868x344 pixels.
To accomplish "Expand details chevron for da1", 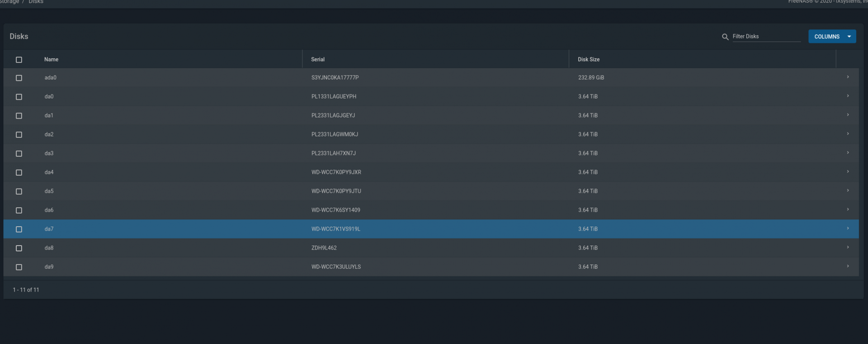I will pos(848,115).
